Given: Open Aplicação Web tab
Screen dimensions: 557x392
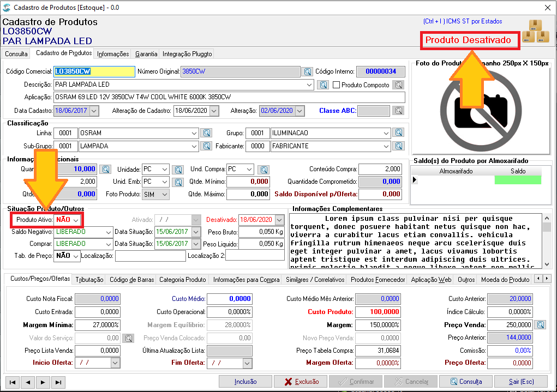Looking at the screenshot, I should [431, 280].
